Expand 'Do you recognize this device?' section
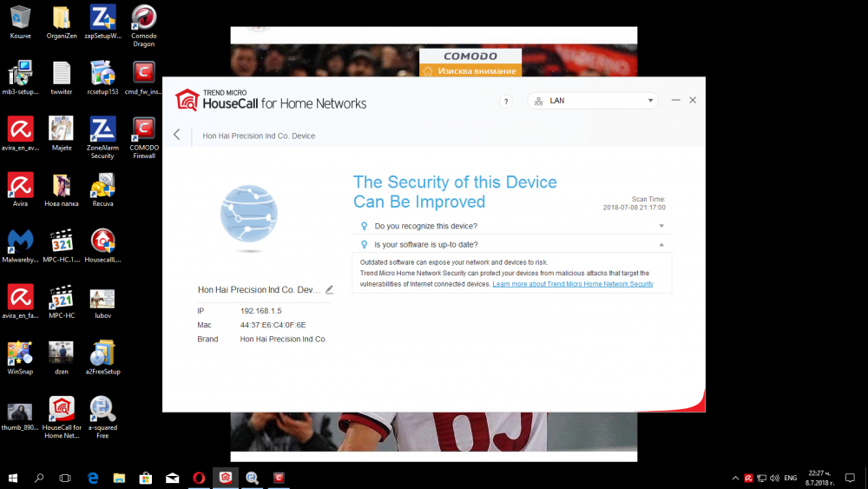The image size is (868, 489). tap(512, 226)
